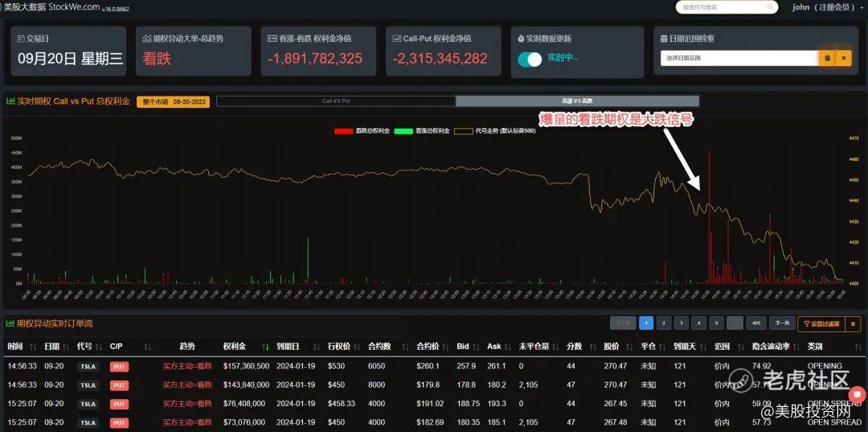Screen dimensions: 868x432
Task: Select page 1 in pagination
Action: coord(645,323)
